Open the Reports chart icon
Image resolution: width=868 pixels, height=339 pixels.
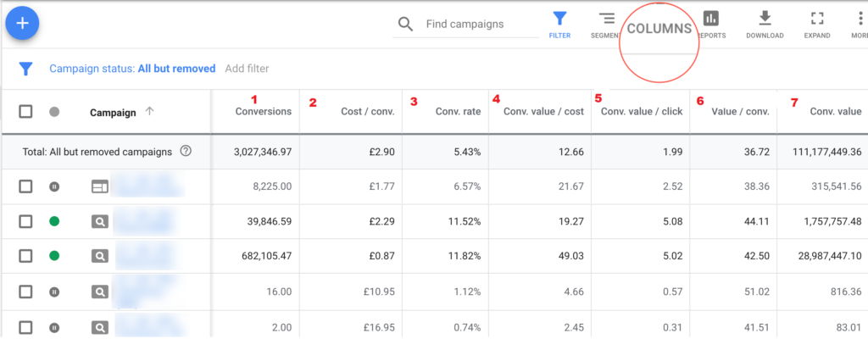pyautogui.click(x=711, y=19)
